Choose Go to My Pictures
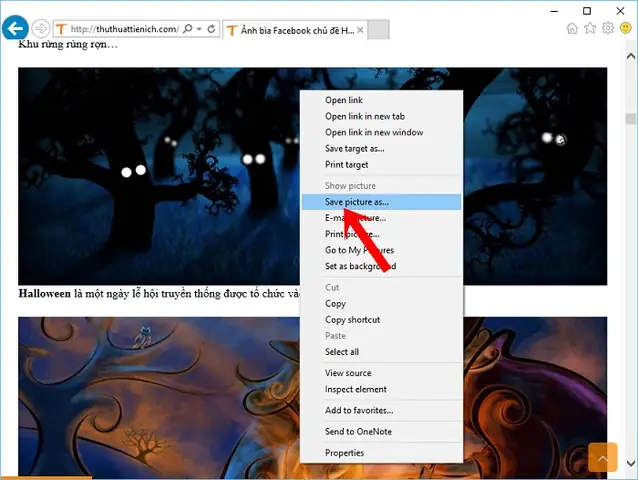The image size is (638, 480). (x=381, y=250)
